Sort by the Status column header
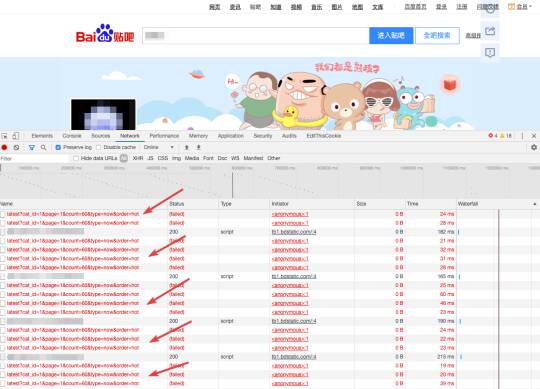Image resolution: width=540 pixels, height=389 pixels. pos(193,204)
